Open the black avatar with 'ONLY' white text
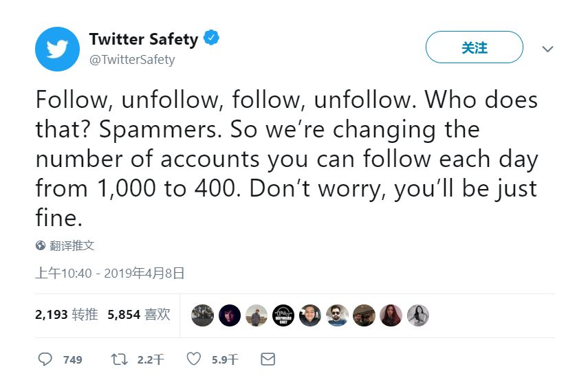 point(283,315)
